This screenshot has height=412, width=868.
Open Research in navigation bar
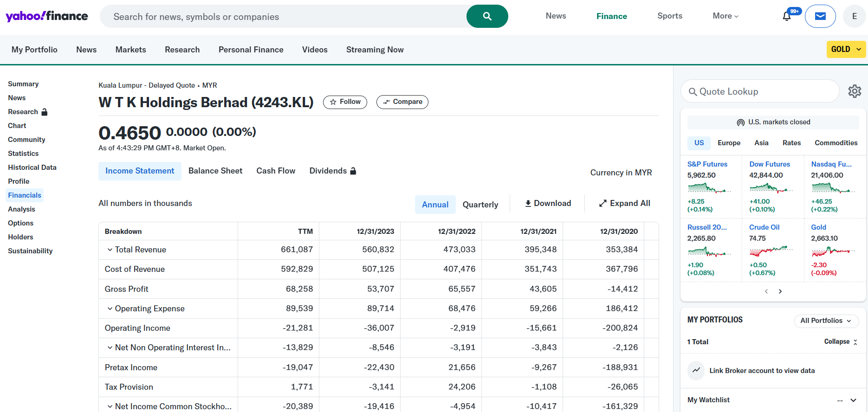(182, 50)
